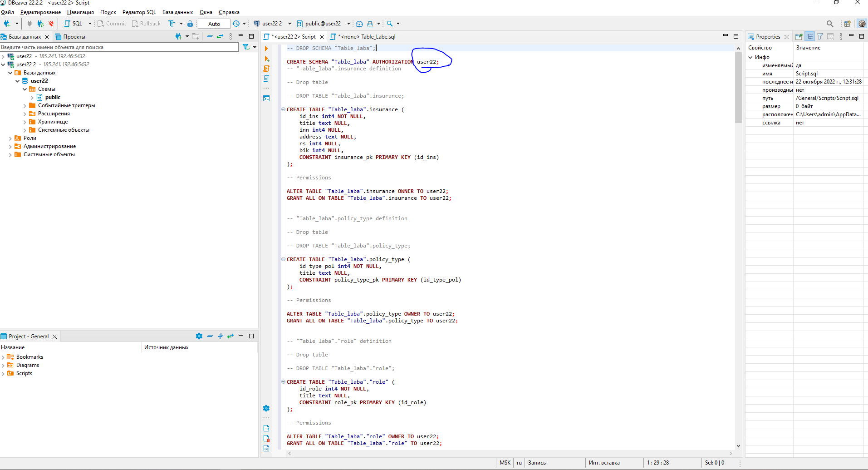This screenshot has width=868, height=470.
Task: Open the dashboard gauge icon
Action: coord(359,24)
